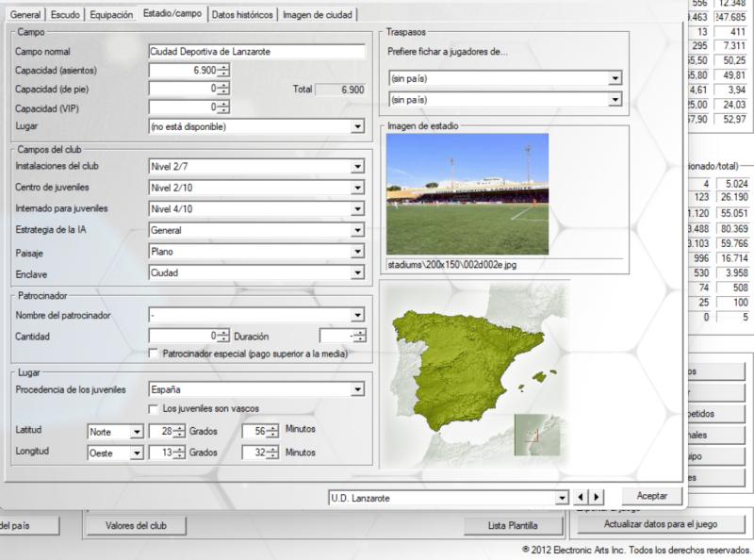754x560 pixels.
Task: Expand the Enclave dropdown
Action: [x=357, y=272]
